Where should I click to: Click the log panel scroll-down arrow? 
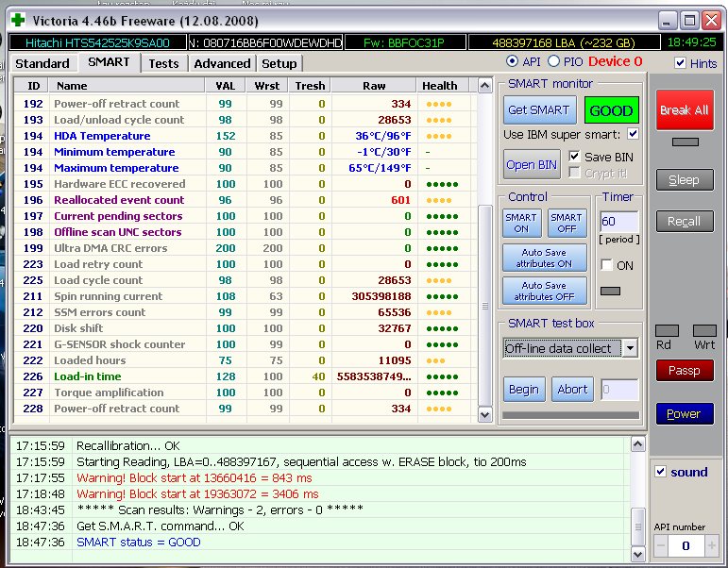[638, 554]
